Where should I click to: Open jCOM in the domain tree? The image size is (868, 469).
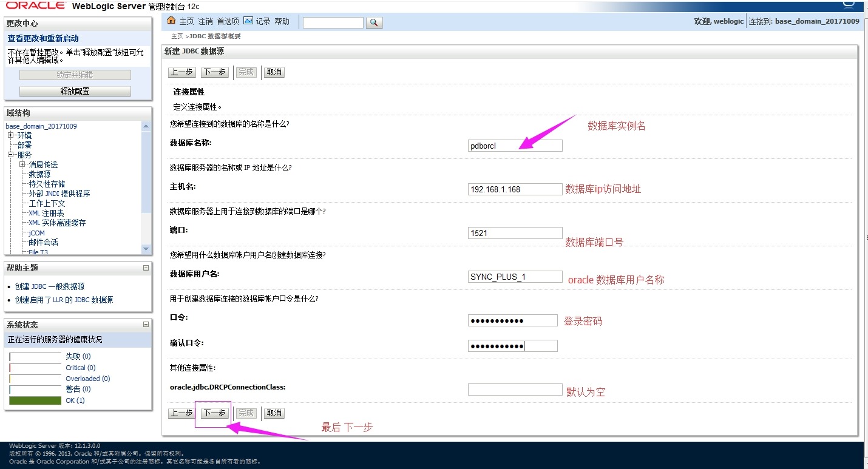click(36, 233)
